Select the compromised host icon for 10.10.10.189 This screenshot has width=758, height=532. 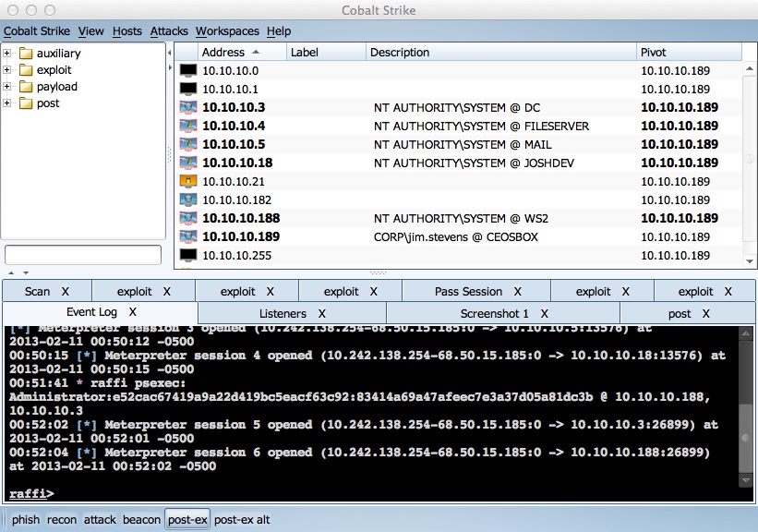[188, 236]
